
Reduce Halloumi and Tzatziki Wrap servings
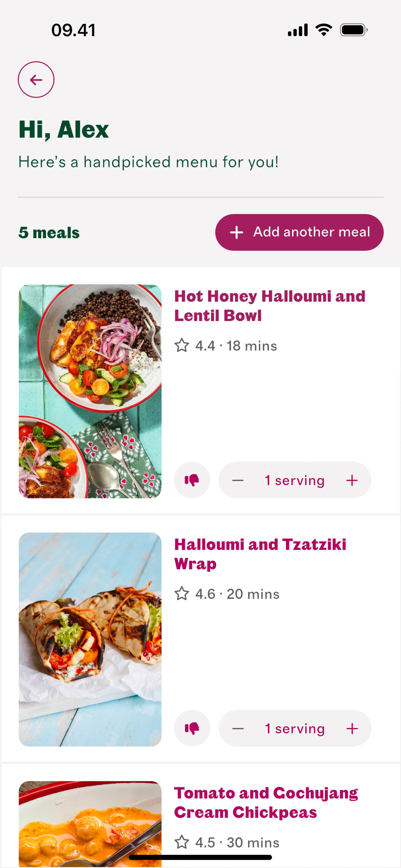pyautogui.click(x=238, y=729)
